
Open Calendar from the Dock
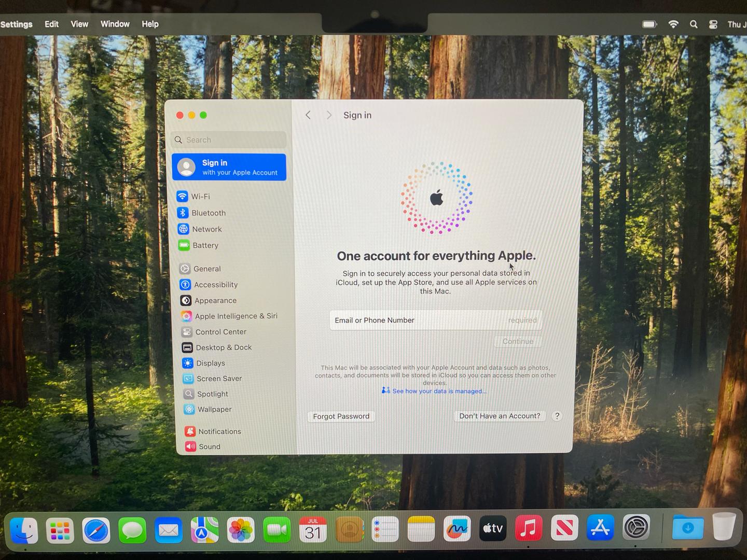click(313, 530)
